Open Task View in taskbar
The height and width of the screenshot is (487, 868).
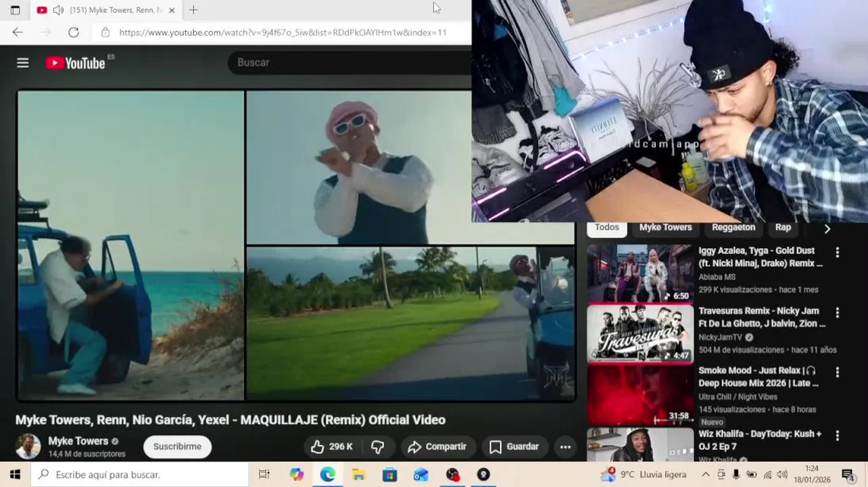click(264, 474)
